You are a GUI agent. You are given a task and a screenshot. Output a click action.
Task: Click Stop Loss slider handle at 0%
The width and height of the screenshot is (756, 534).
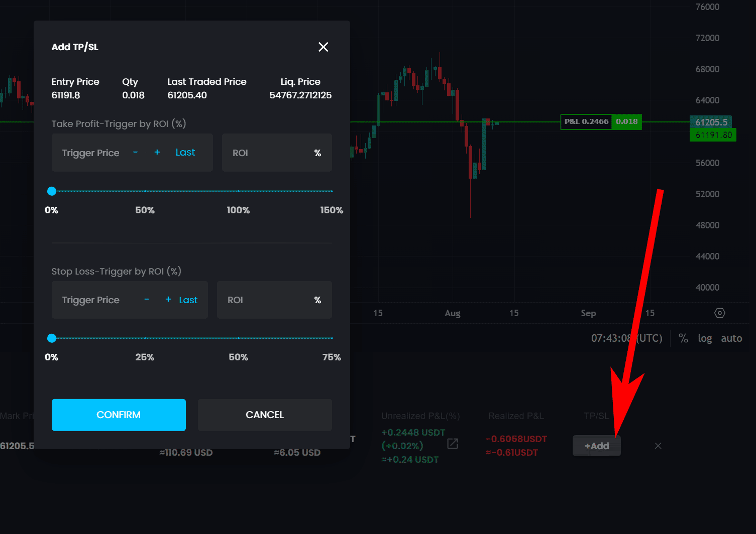pos(52,338)
